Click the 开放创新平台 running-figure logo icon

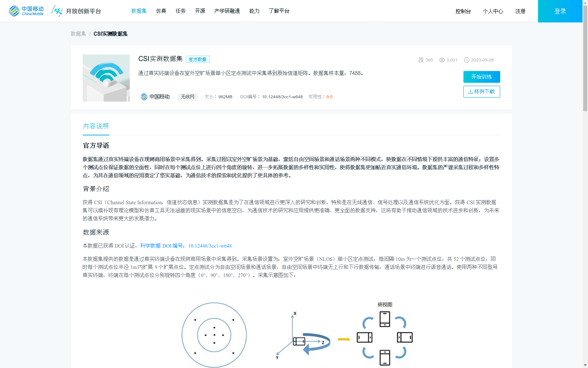click(57, 11)
